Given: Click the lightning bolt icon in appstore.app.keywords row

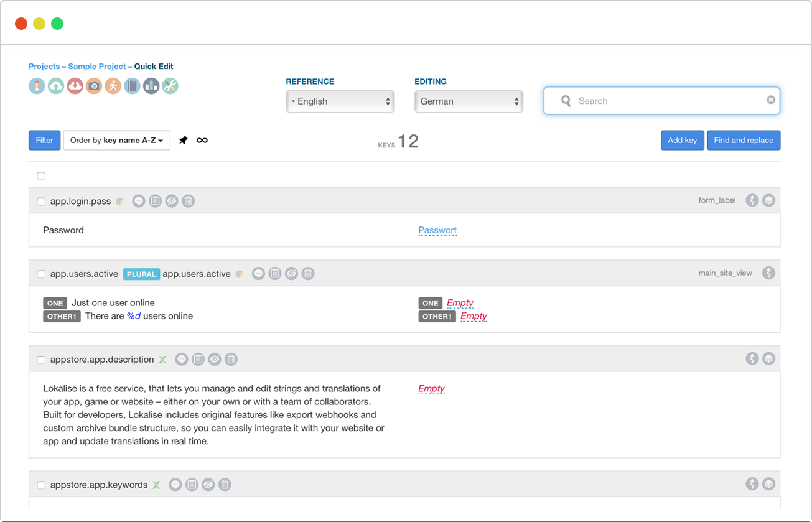Looking at the screenshot, I should pyautogui.click(x=752, y=483).
